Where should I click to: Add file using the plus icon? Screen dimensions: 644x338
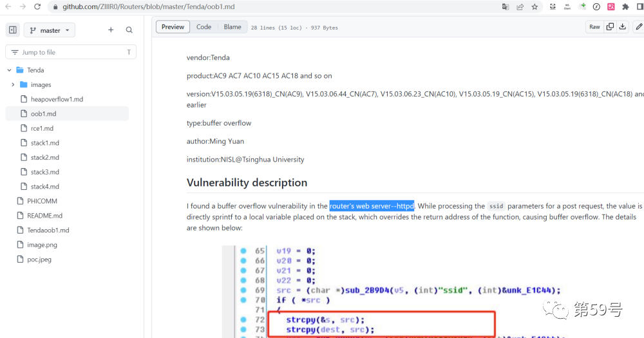click(x=111, y=30)
